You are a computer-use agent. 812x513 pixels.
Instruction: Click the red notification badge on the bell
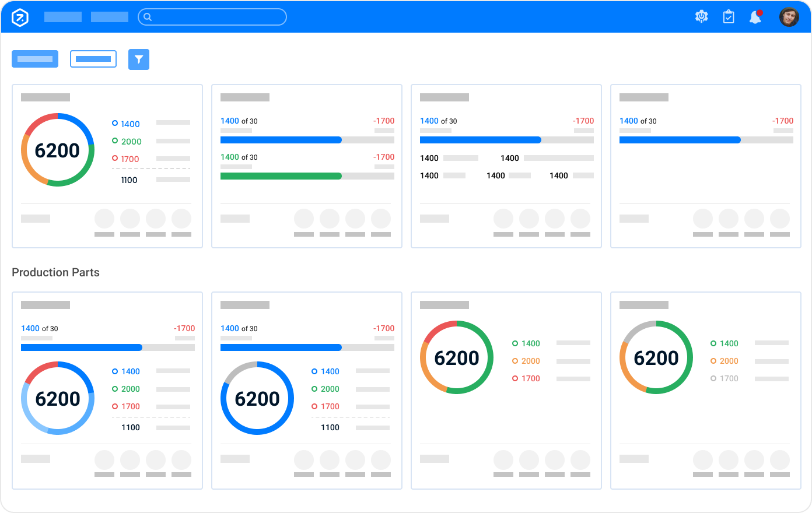(x=761, y=12)
